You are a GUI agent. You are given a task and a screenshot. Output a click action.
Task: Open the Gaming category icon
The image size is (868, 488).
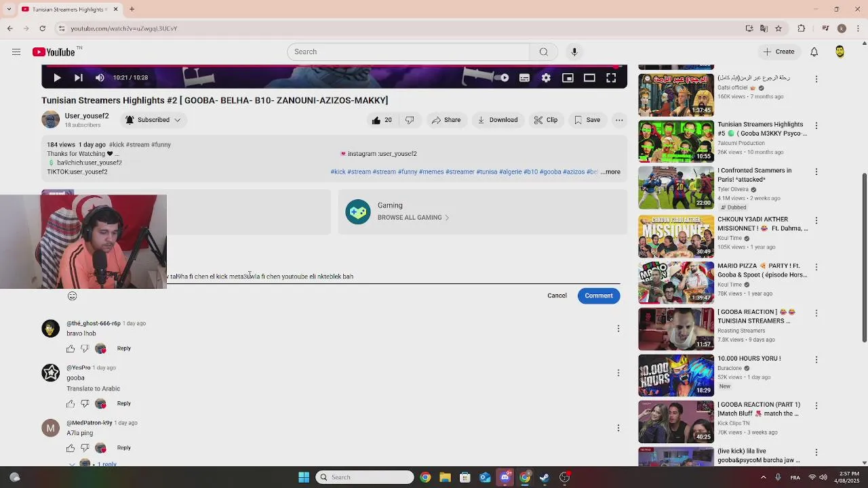[x=358, y=212]
